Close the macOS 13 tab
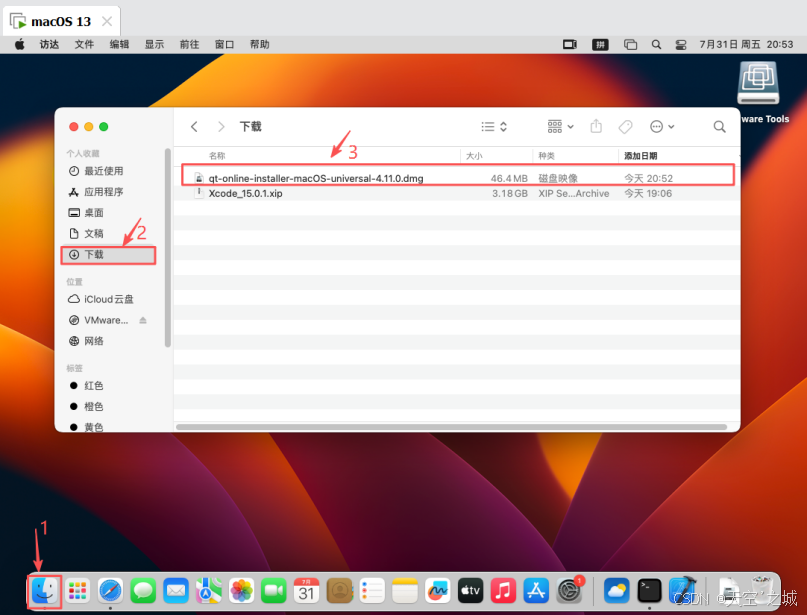807x615 pixels. pyautogui.click(x=107, y=22)
